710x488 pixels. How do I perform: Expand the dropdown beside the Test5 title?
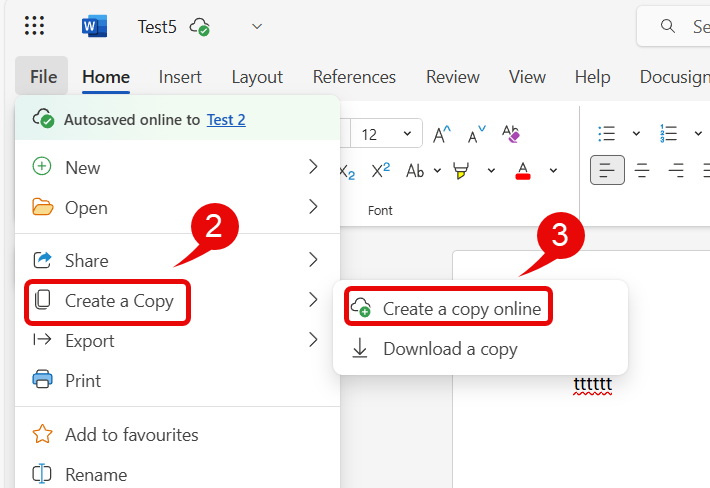click(257, 27)
